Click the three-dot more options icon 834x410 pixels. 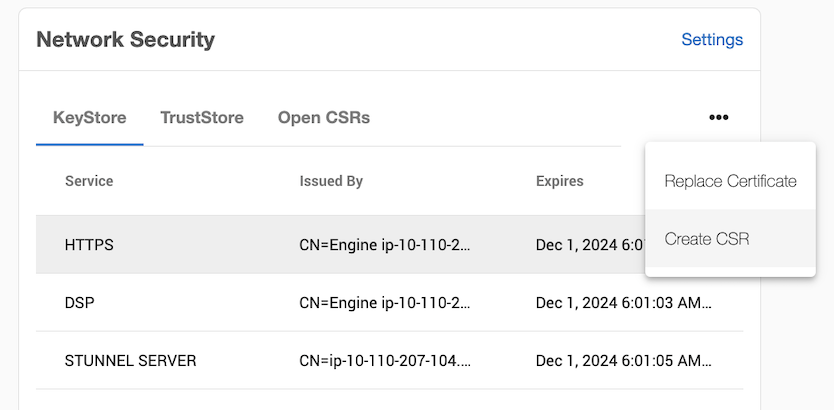pos(718,118)
